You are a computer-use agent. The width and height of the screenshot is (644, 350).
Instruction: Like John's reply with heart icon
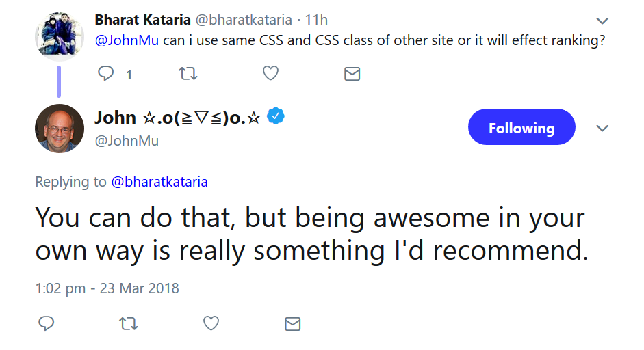pos(211,323)
